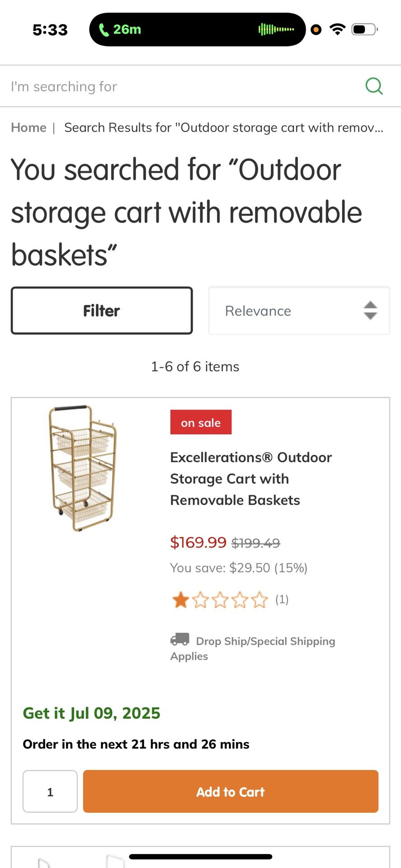The width and height of the screenshot is (401, 868).
Task: Open Excellerations Outdoor Storage Cart product title
Action: click(x=251, y=479)
